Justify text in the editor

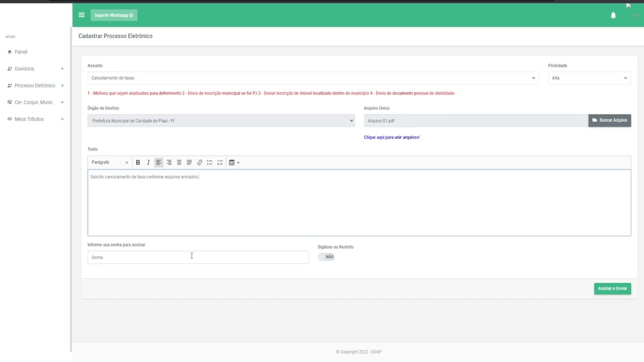[x=189, y=162]
